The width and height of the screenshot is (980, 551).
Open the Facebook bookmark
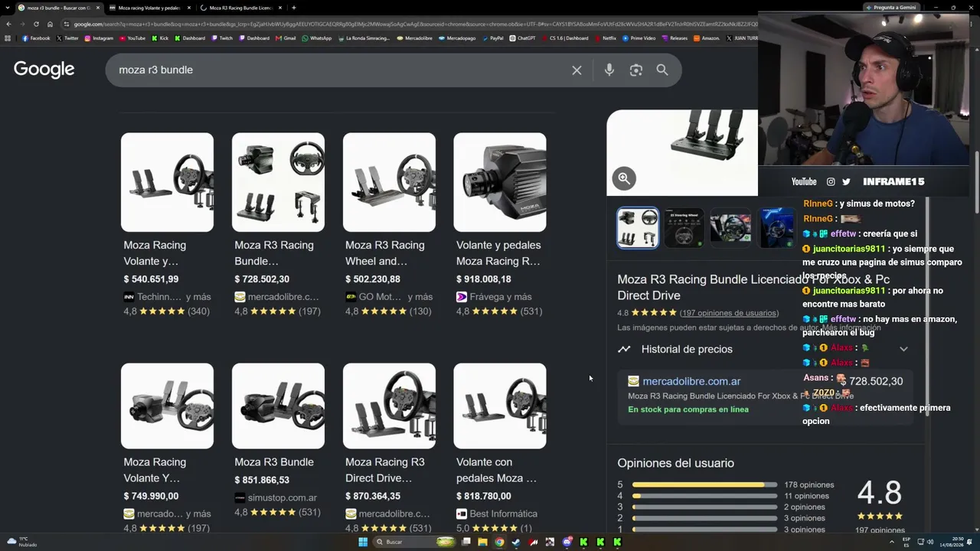pyautogui.click(x=36, y=38)
